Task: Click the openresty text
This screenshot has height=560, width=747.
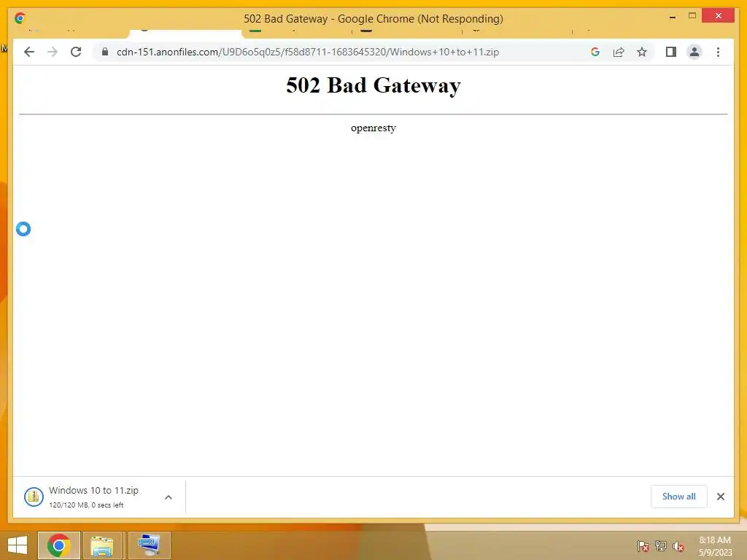Action: 373,128
